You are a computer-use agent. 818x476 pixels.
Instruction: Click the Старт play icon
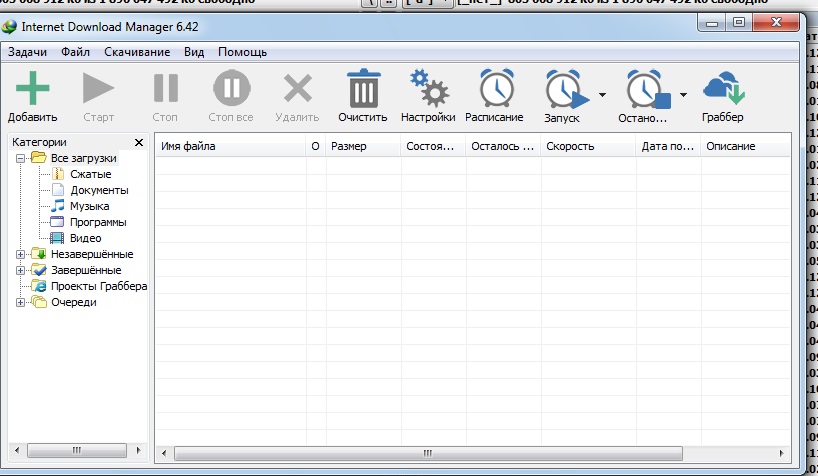point(98,88)
